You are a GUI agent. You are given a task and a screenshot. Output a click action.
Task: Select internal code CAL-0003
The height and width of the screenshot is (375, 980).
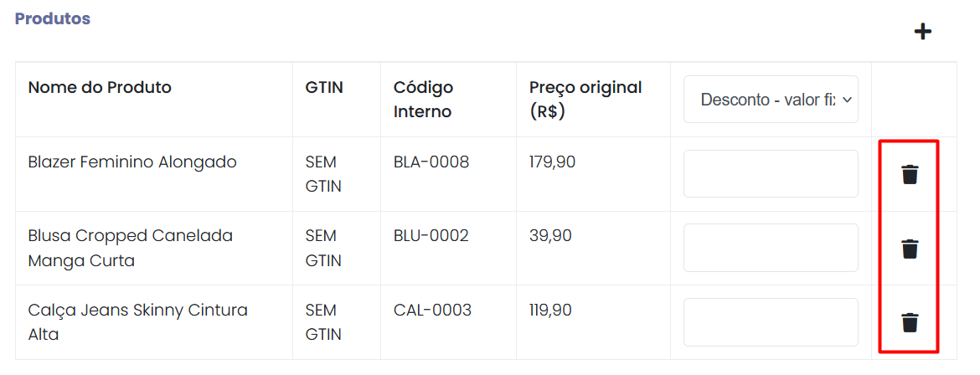(x=432, y=311)
